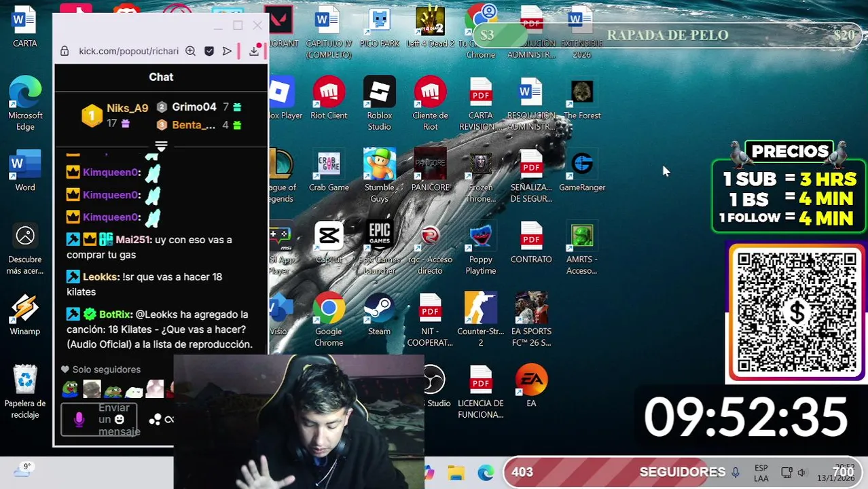Click the address bar kick.com/popout URL
The width and height of the screenshot is (868, 489).
click(128, 51)
